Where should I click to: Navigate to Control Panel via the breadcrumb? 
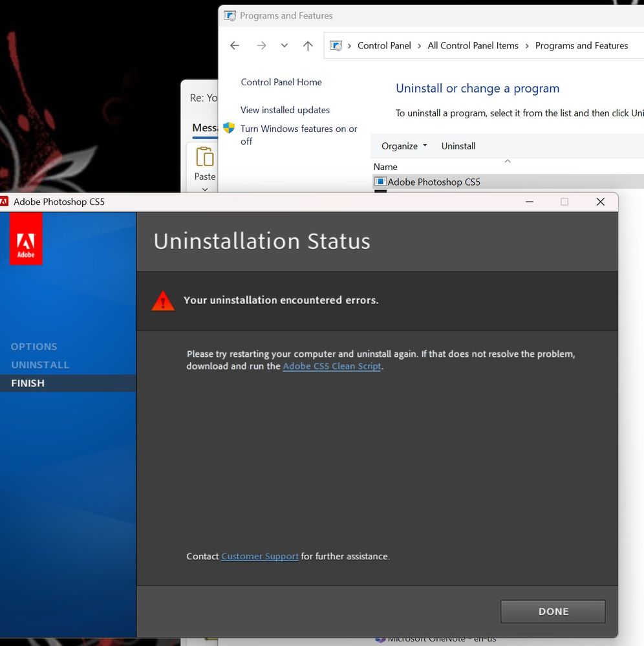(x=384, y=45)
